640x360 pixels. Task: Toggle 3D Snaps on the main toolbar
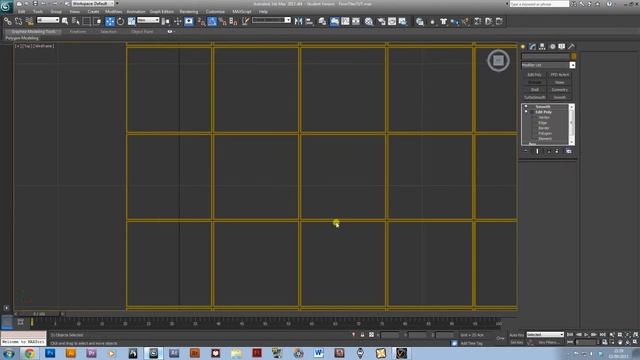coord(201,21)
